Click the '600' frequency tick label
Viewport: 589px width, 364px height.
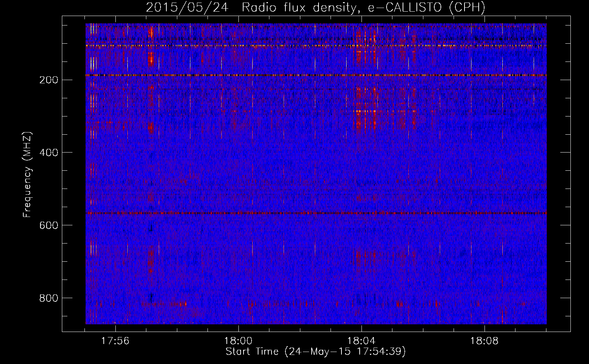[48, 225]
